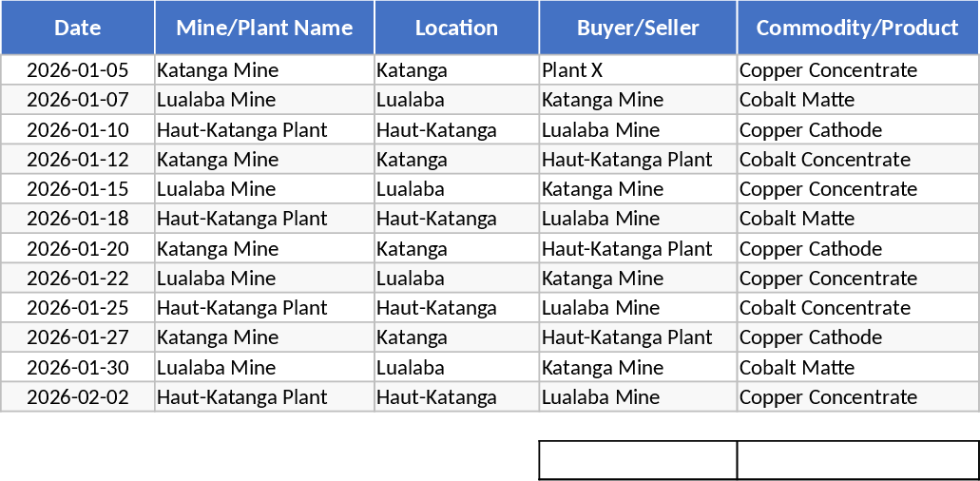Select the 2026-01-30 date cell
The height and width of the screenshot is (481, 980).
click(78, 368)
